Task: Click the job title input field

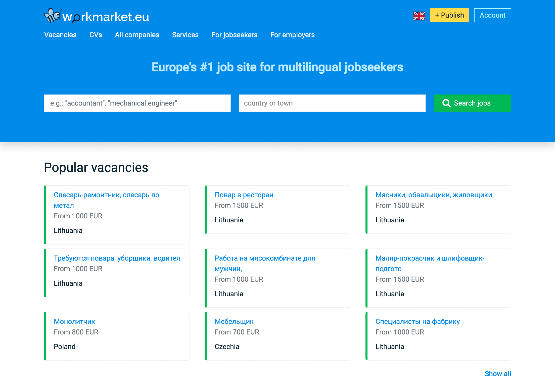Action: [x=137, y=103]
